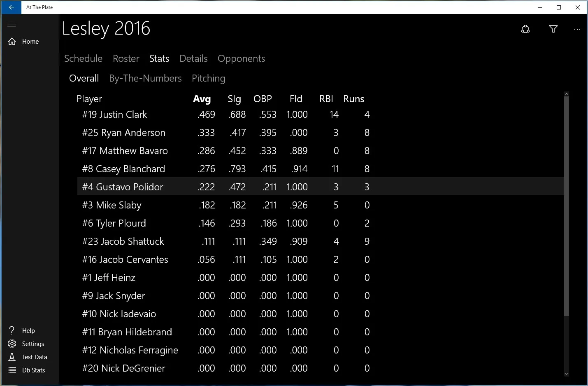The width and height of the screenshot is (588, 386).
Task: Select player #23 Jacob Shattuck
Action: tap(320, 241)
